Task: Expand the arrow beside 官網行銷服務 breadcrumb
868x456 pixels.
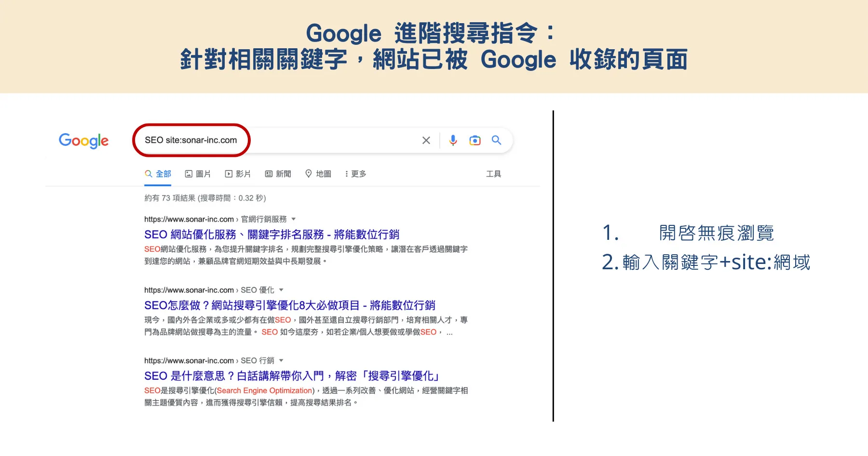Action: (293, 219)
